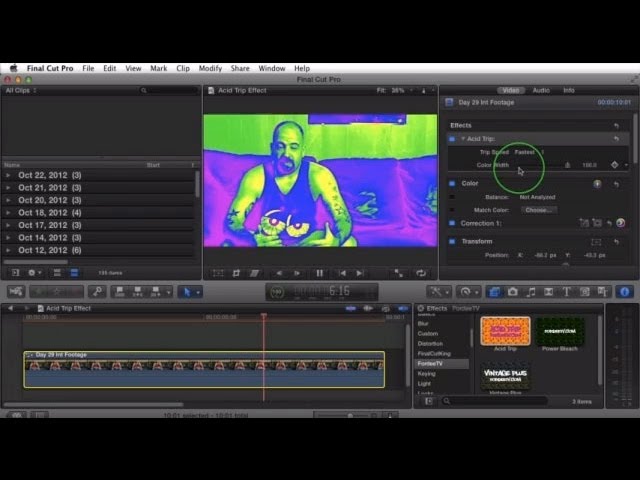Expand the Oct 20, 2012 event group
This screenshot has height=480, width=640.
[x=8, y=200]
